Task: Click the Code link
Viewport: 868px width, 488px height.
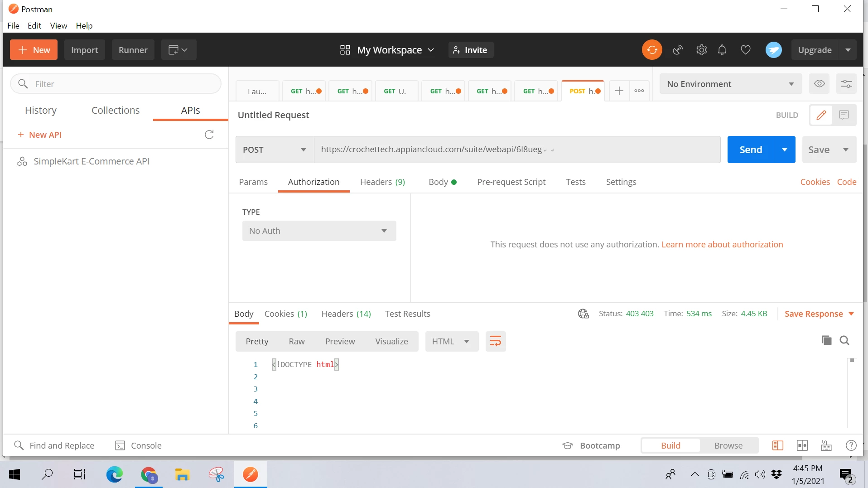Action: [x=846, y=182]
